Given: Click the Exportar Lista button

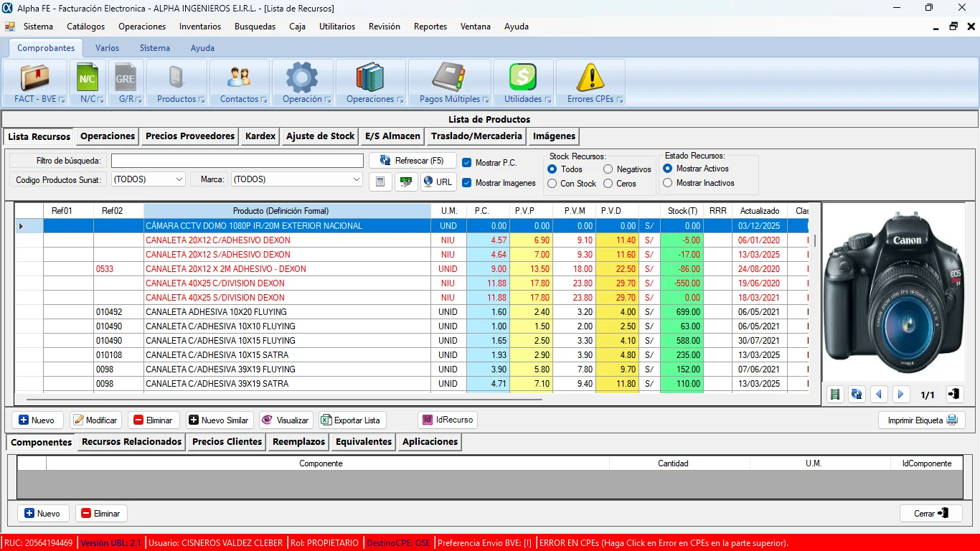Looking at the screenshot, I should 352,420.
